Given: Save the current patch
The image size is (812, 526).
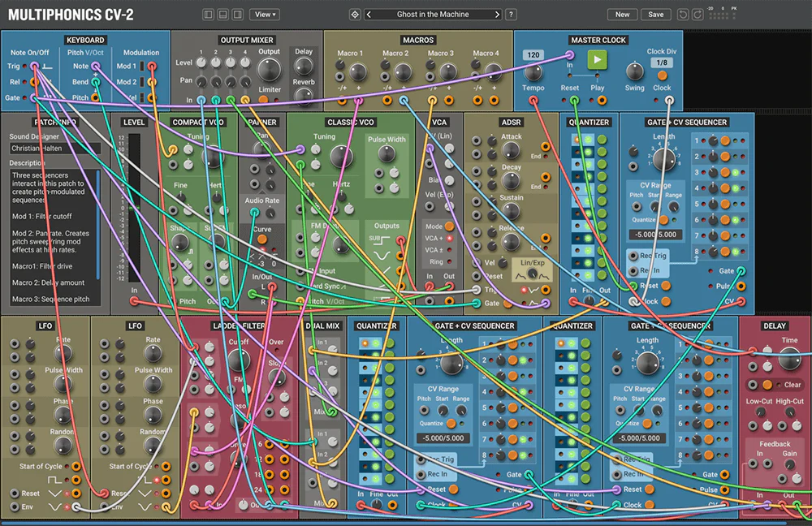Looking at the screenshot, I should click(x=655, y=14).
